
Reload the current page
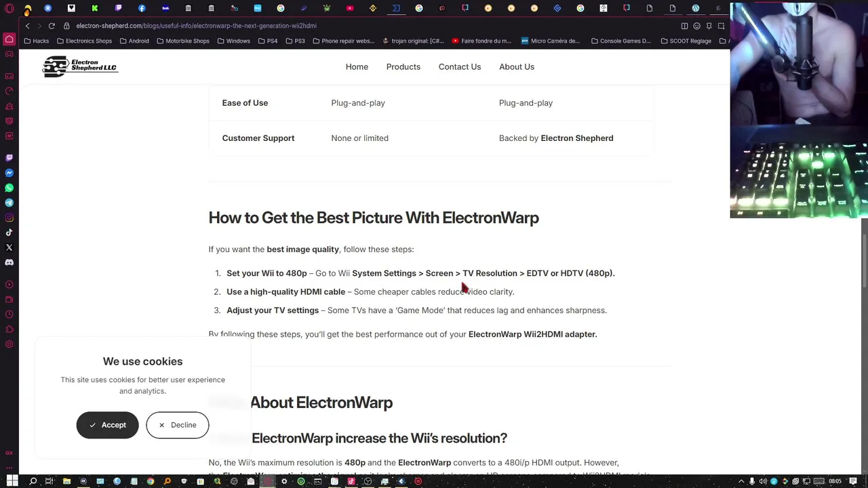point(52,26)
